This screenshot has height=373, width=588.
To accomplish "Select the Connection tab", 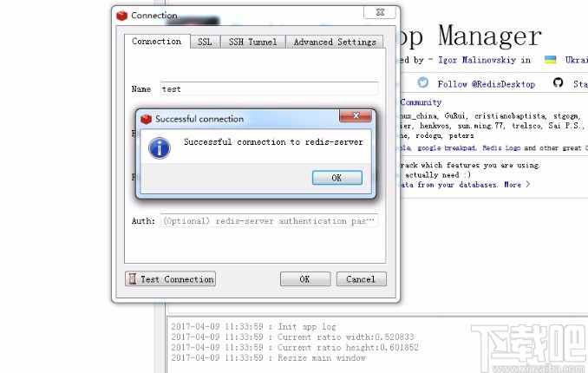I will (157, 42).
